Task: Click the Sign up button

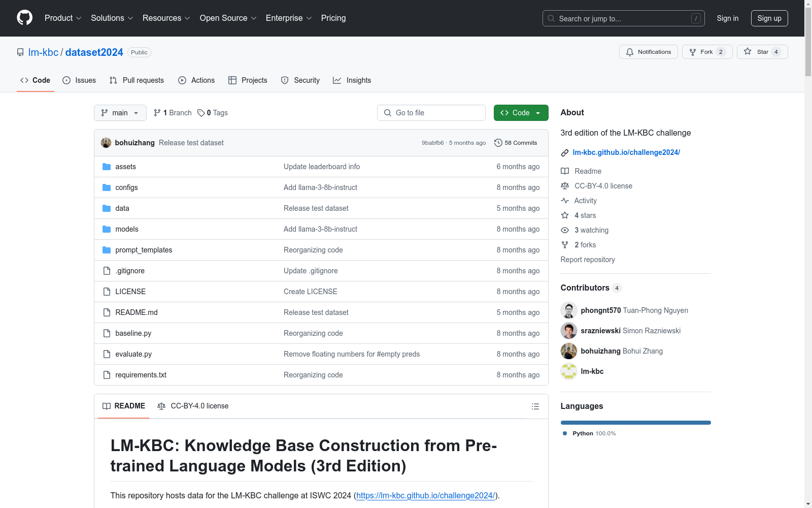Action: pyautogui.click(x=769, y=18)
